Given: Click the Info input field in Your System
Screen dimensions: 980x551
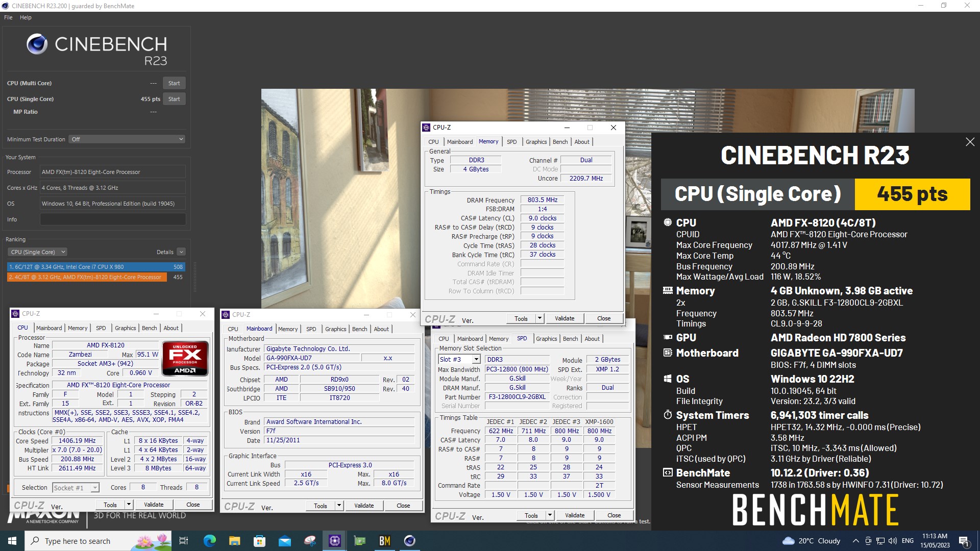Looking at the screenshot, I should coord(113,219).
